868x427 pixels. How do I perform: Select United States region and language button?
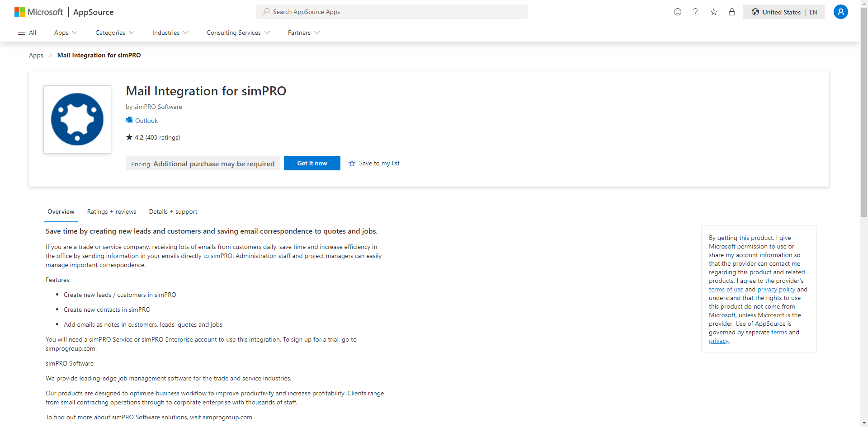click(783, 12)
